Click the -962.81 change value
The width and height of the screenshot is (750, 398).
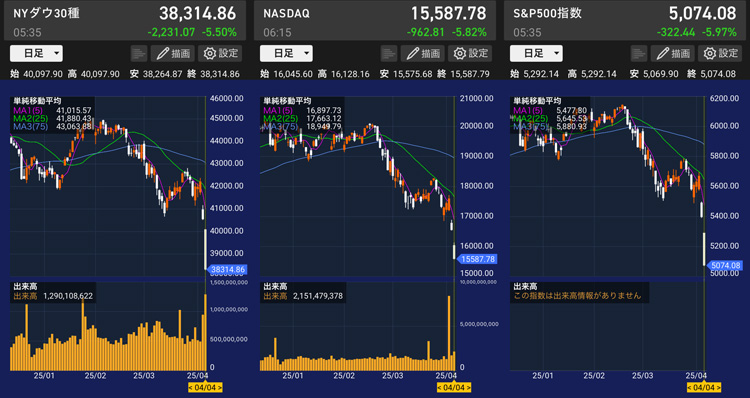pos(426,33)
